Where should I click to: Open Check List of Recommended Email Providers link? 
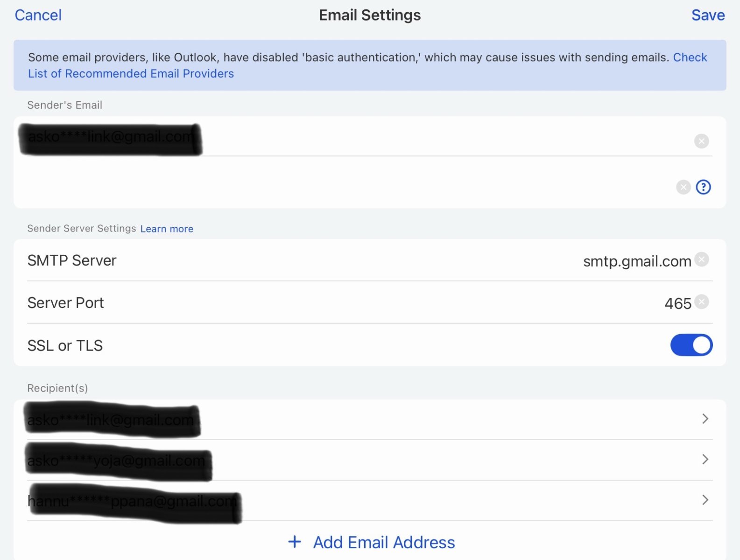[x=367, y=65]
